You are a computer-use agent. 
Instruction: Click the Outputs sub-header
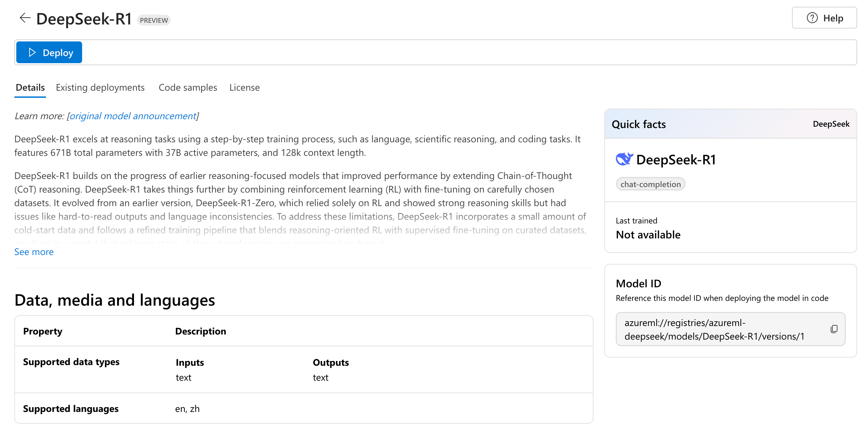(x=331, y=363)
